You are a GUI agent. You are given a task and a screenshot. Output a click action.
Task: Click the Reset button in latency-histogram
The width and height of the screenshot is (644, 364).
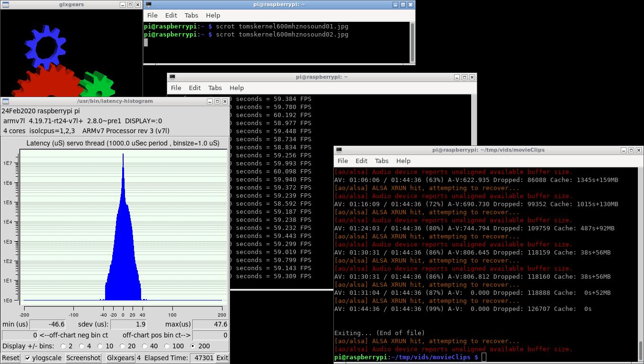11,358
